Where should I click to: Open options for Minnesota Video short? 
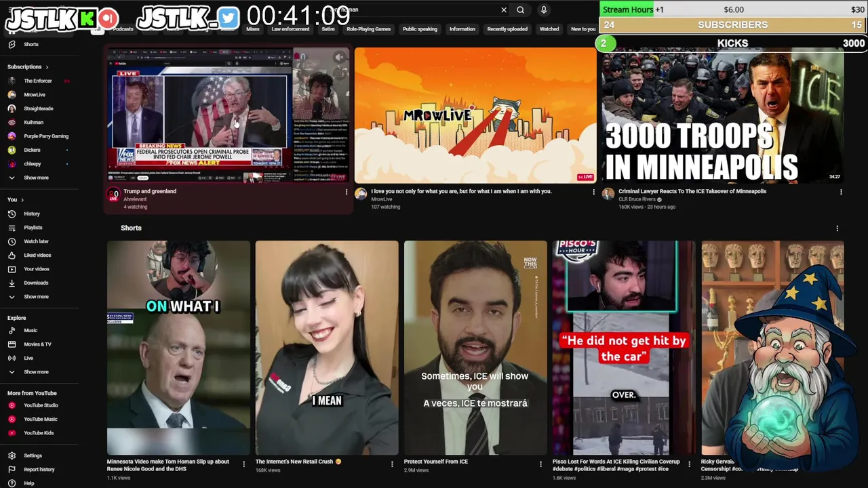click(243, 464)
